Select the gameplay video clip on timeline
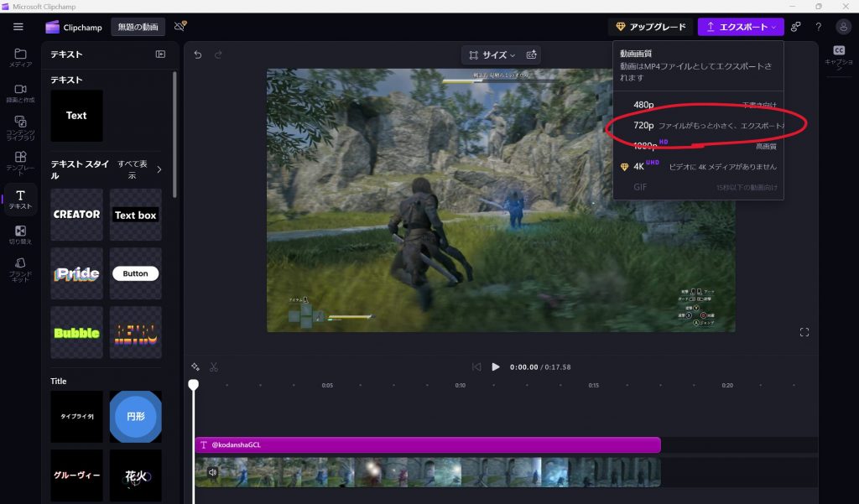 point(428,472)
